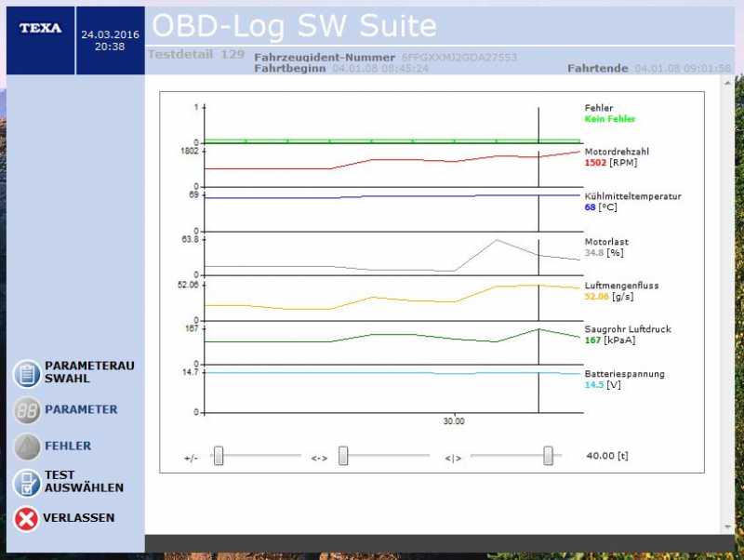The image size is (744, 560).
Task: Click the Saugrohr Luftdruck legend label
Action: (628, 329)
